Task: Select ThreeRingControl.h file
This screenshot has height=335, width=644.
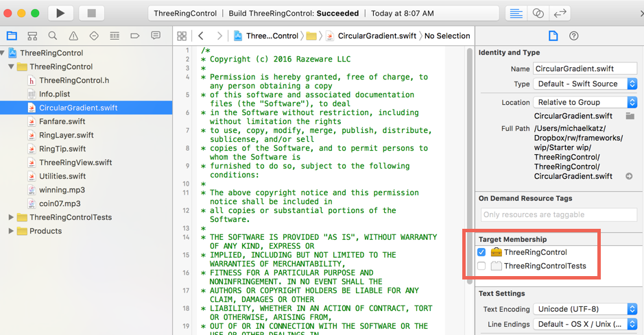Action: (x=74, y=80)
